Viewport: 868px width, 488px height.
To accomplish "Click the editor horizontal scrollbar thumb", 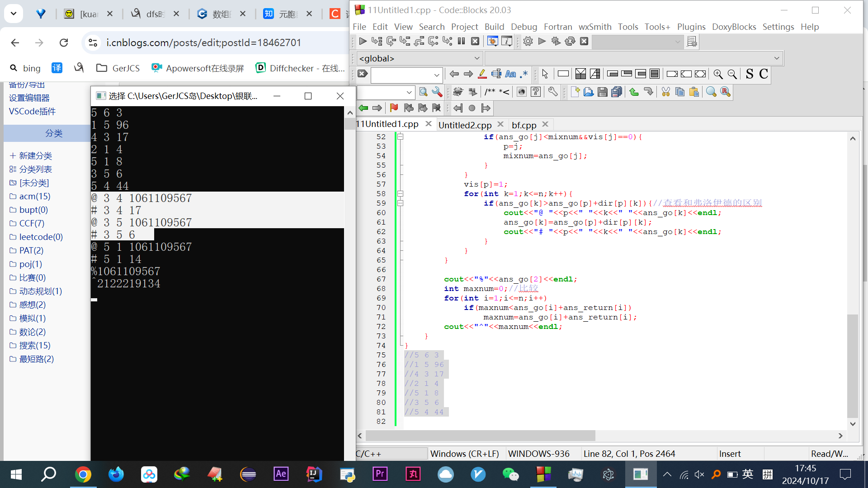I will [480, 436].
